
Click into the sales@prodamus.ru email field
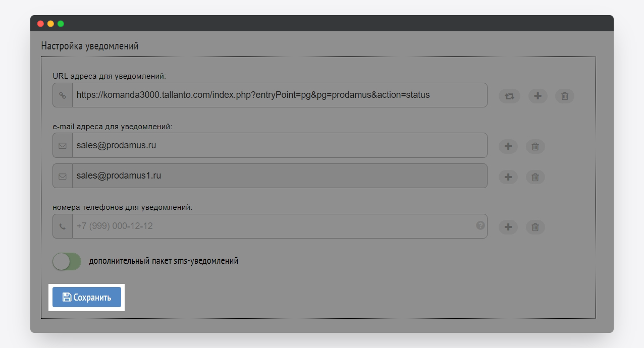[x=278, y=146]
